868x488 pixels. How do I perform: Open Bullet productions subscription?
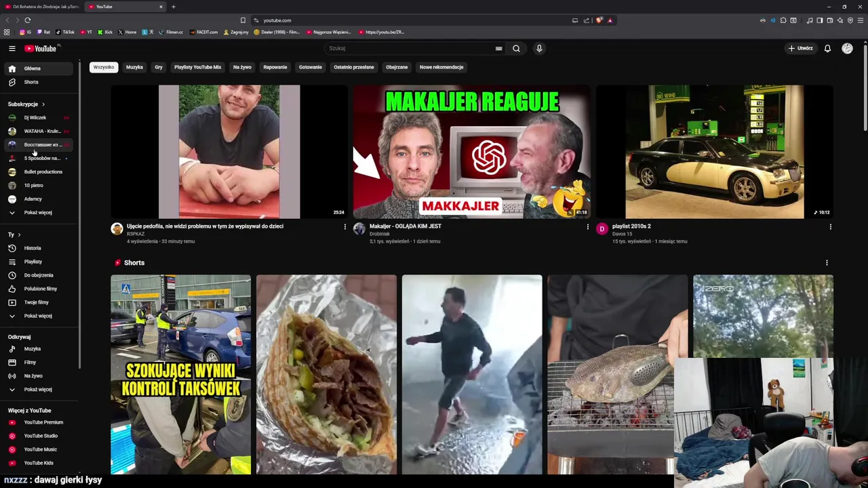pos(39,171)
